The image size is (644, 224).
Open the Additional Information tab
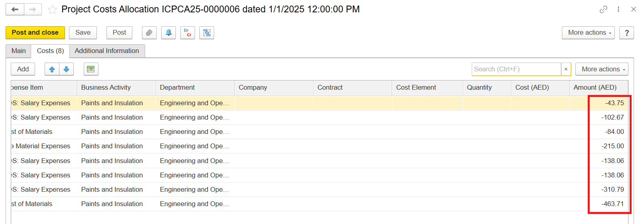point(107,51)
